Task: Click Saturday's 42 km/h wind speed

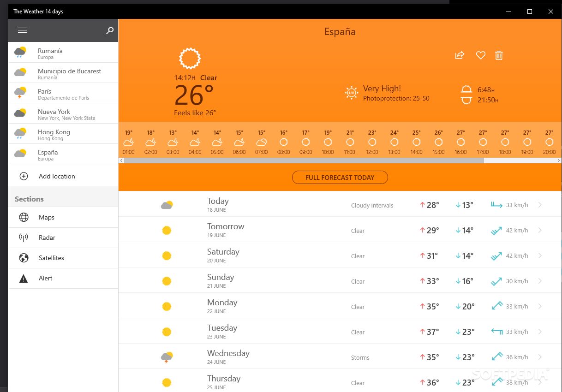Action: click(x=517, y=255)
